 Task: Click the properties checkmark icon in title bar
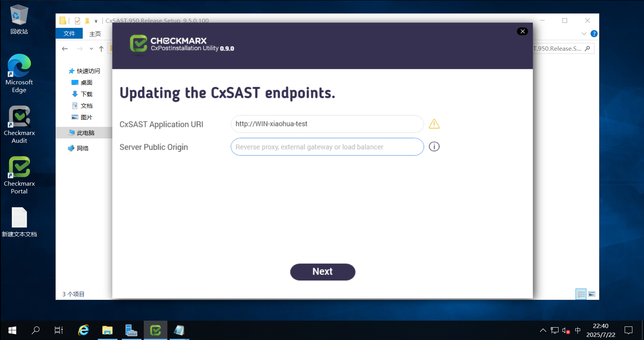coord(78,21)
